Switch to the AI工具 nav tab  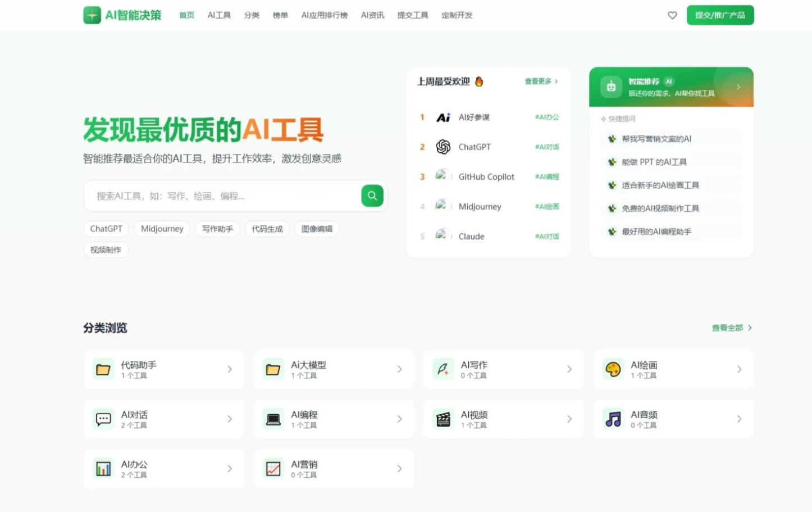pos(218,15)
